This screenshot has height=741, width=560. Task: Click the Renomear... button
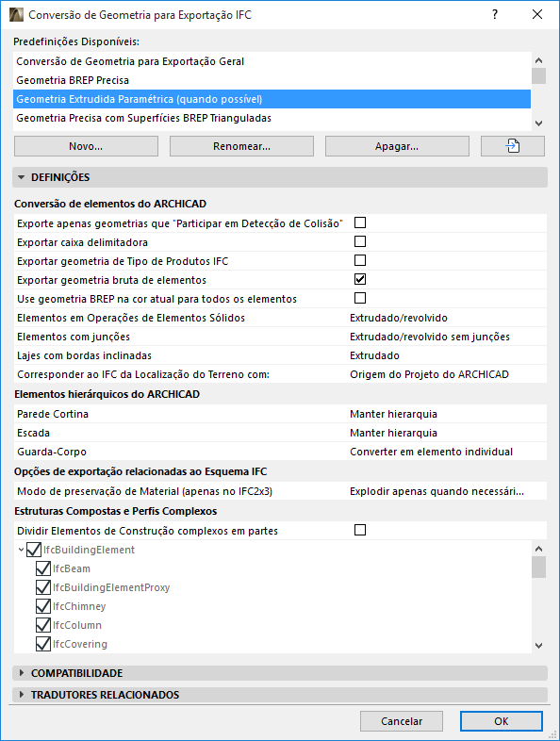(x=241, y=146)
